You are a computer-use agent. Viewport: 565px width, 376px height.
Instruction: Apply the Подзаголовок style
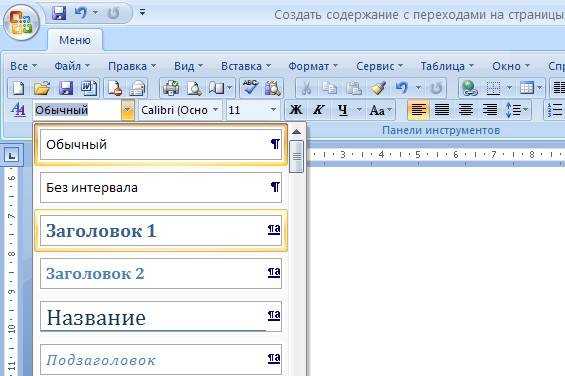pyautogui.click(x=161, y=360)
